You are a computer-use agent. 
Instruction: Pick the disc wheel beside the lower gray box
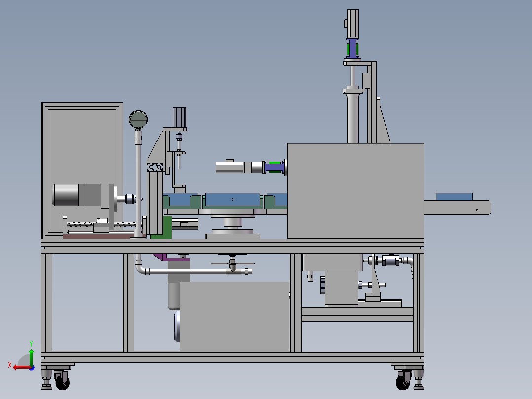tap(177, 327)
